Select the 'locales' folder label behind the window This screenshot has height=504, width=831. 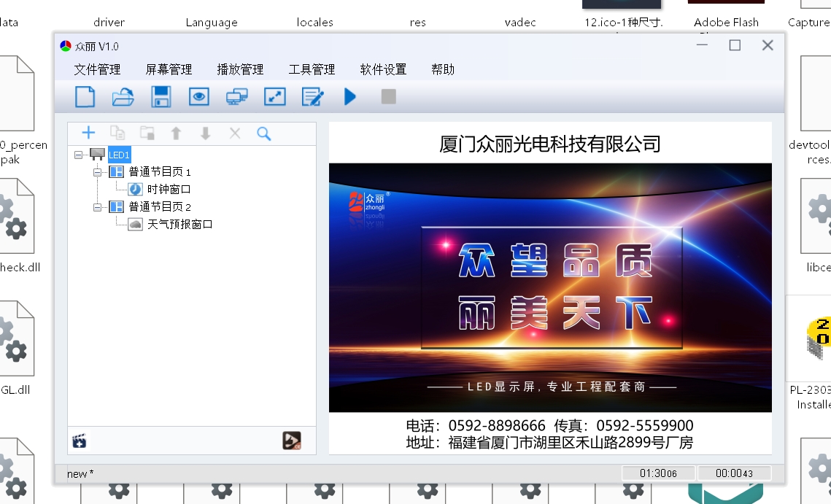click(314, 23)
